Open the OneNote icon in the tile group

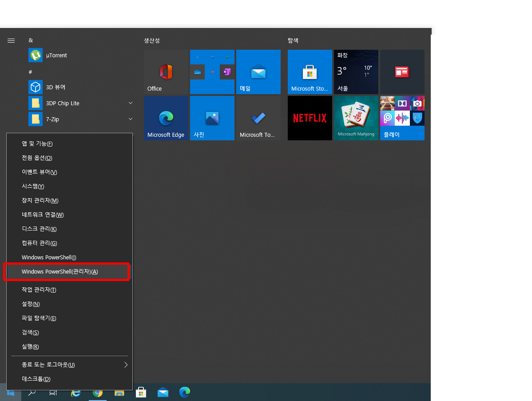(226, 72)
